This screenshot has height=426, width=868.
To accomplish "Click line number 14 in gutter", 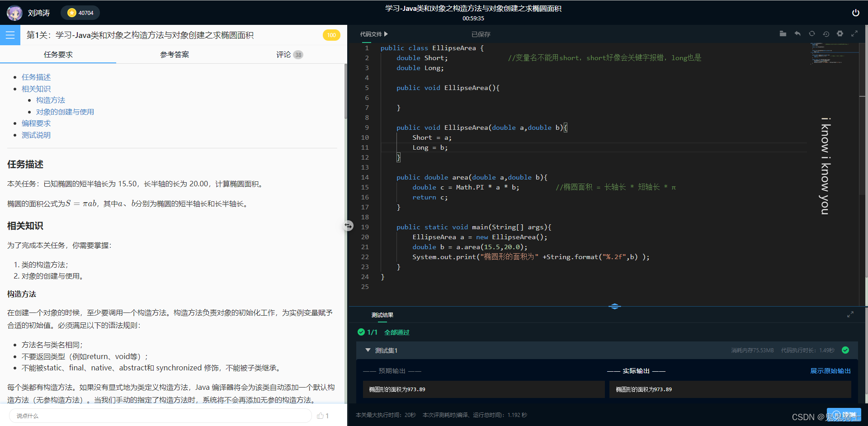I will pyautogui.click(x=365, y=177).
